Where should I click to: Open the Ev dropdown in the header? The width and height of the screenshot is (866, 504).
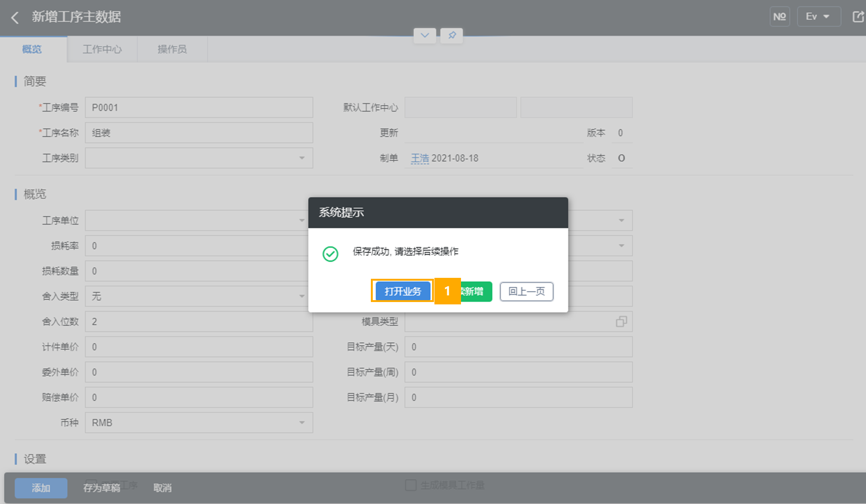(819, 17)
